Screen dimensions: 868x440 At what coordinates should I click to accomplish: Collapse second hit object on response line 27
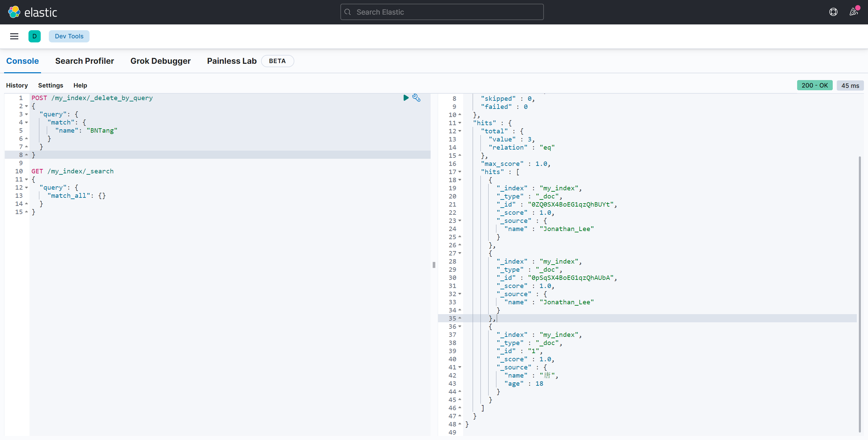click(x=460, y=253)
